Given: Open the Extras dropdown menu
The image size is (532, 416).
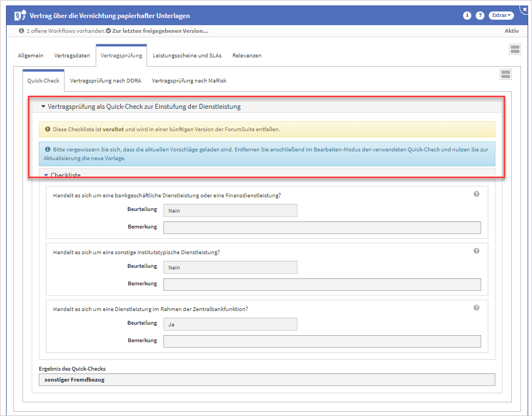Looking at the screenshot, I should point(502,16).
